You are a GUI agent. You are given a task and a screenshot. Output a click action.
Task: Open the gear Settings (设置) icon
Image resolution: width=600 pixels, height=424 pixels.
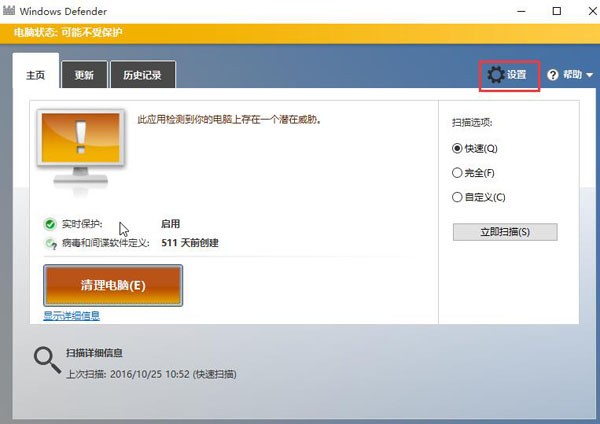tap(496, 75)
